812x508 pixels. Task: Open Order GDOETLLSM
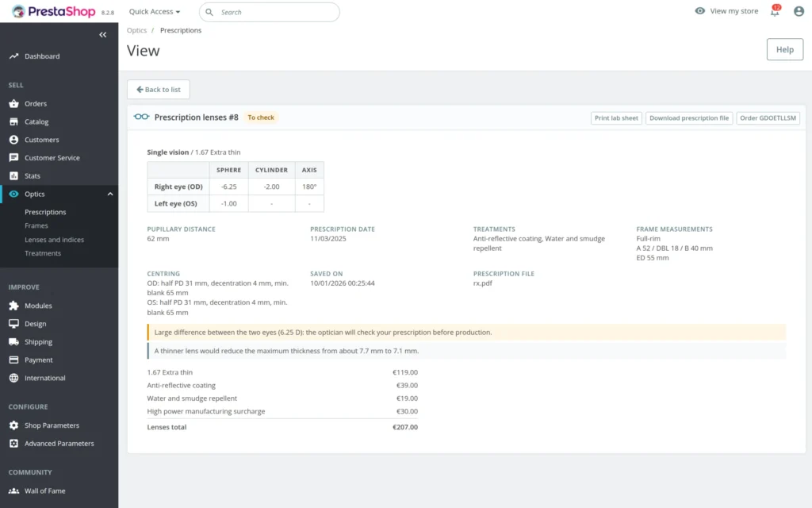pos(768,117)
